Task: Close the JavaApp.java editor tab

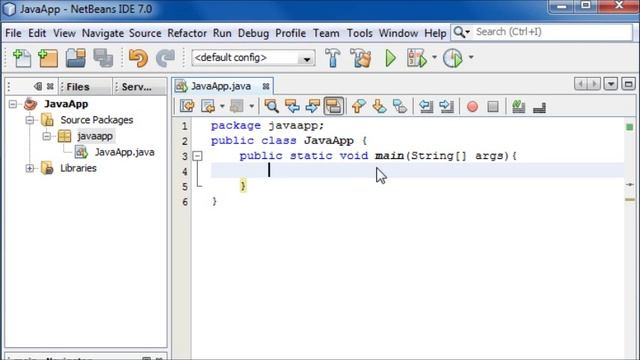Action: pyautogui.click(x=266, y=86)
